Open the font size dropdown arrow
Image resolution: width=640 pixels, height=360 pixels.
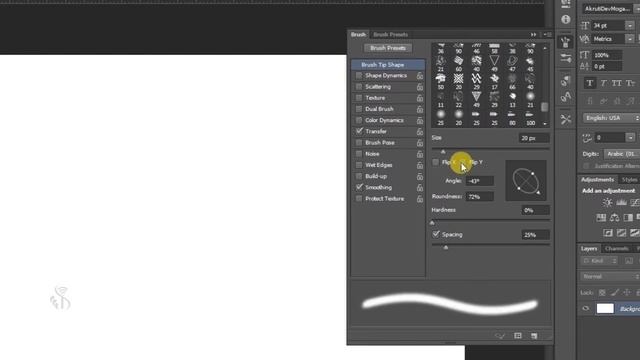click(630, 26)
